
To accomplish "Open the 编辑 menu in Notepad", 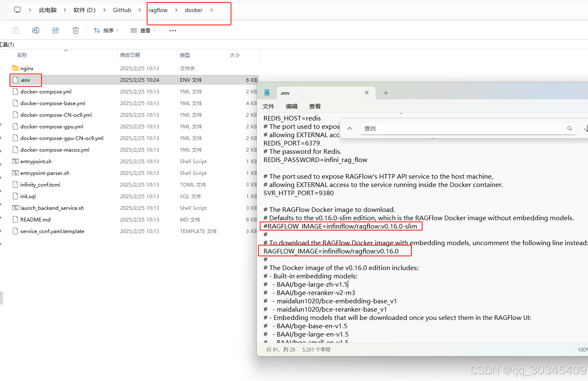I will [292, 106].
